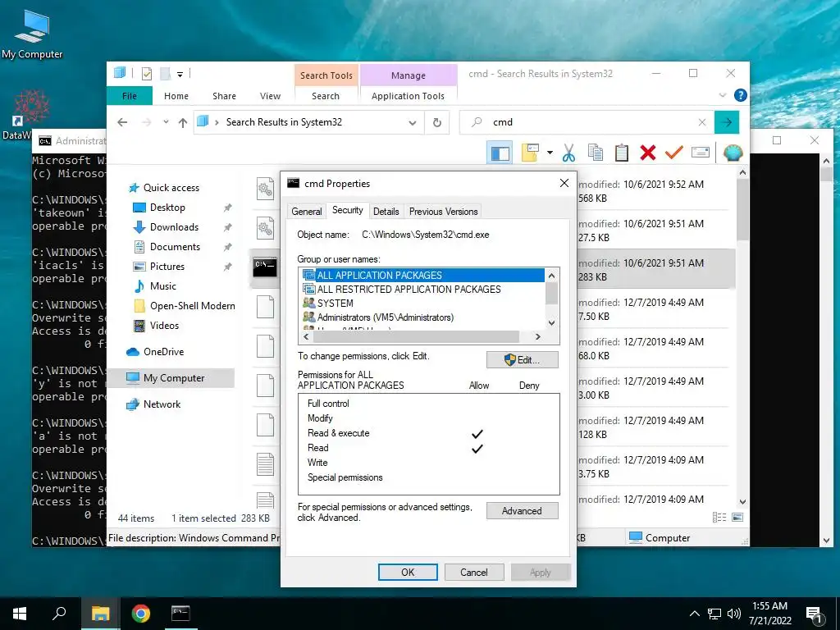
Task: Select Network in navigation pane
Action: [162, 404]
